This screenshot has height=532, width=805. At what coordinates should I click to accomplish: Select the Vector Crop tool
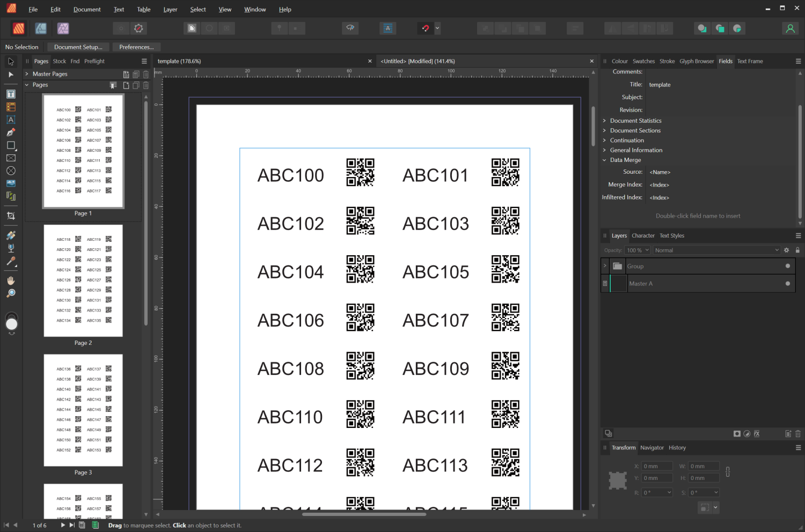click(x=11, y=216)
